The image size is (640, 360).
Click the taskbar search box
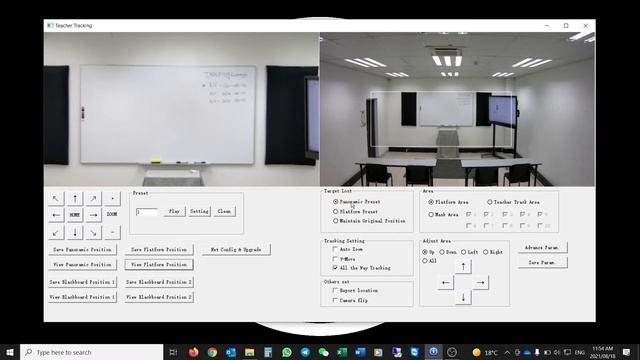tap(91, 352)
